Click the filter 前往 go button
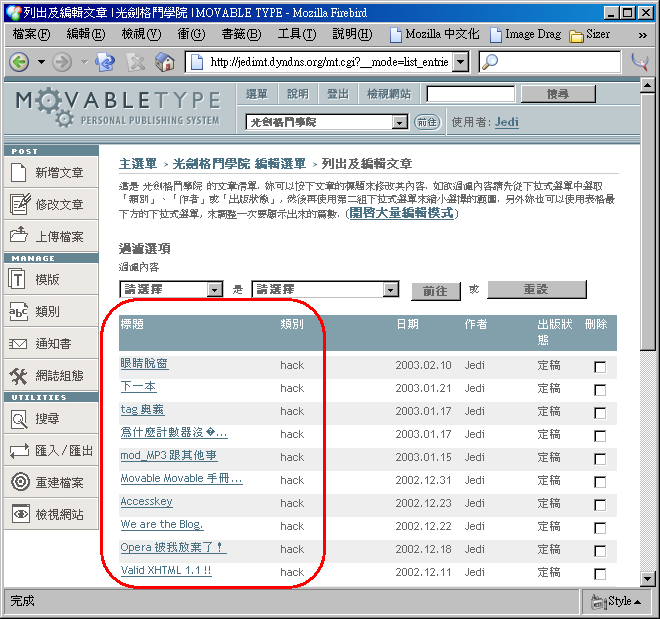 [436, 291]
